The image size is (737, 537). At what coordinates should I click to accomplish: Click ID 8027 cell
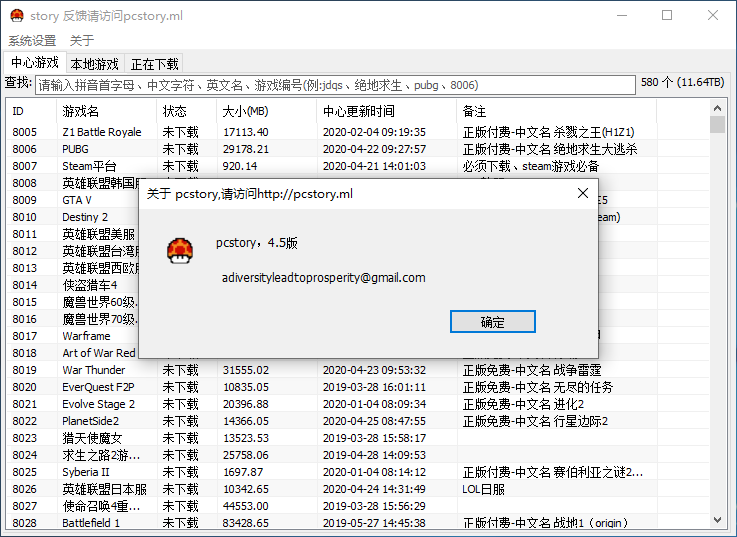pos(24,506)
